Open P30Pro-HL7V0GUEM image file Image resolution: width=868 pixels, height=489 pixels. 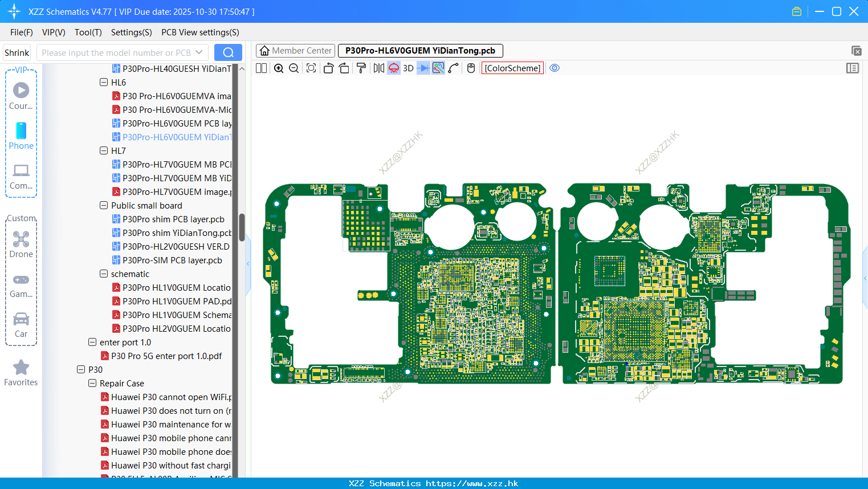(172, 191)
